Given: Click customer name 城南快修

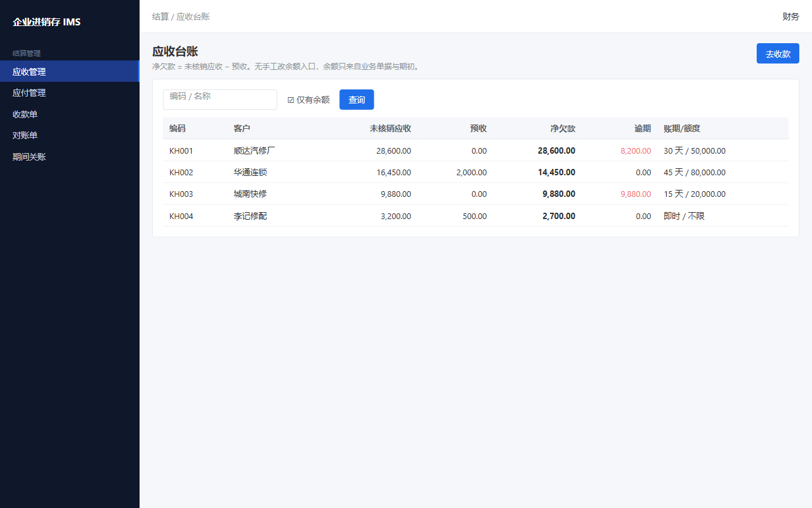Looking at the screenshot, I should coord(250,194).
